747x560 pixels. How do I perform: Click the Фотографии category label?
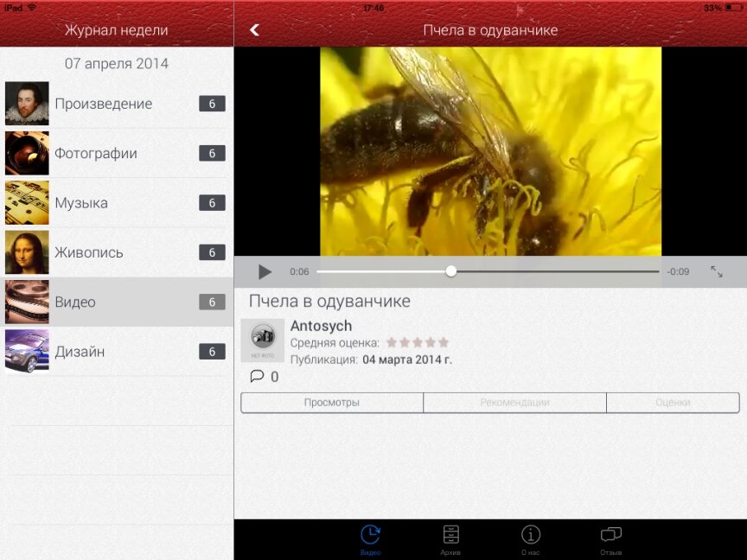coord(96,153)
